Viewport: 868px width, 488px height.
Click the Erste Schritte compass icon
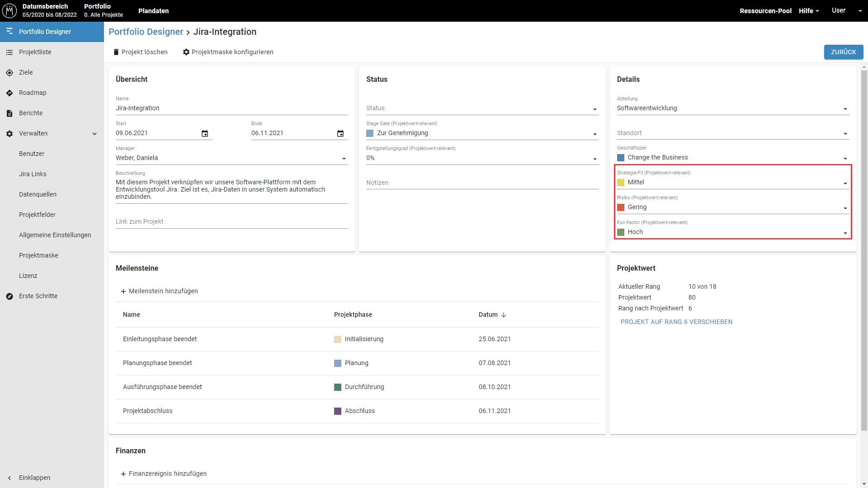(x=9, y=296)
